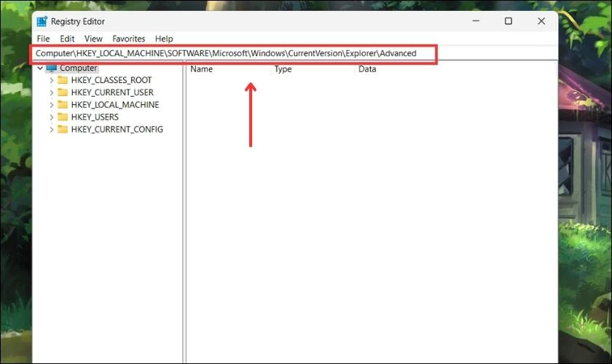The height and width of the screenshot is (364, 612).
Task: Expand the HKEY_CURRENT_CONFIG chevron
Action: tap(51, 130)
